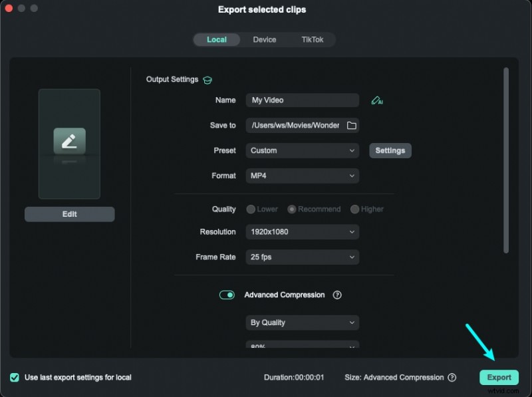Click the Export button
The height and width of the screenshot is (397, 532).
[x=499, y=377]
